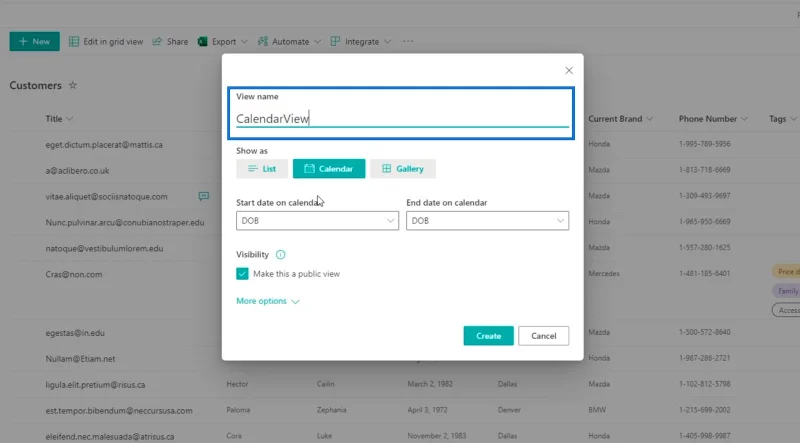
Task: Click the Paloma name cell
Action: coord(238,410)
